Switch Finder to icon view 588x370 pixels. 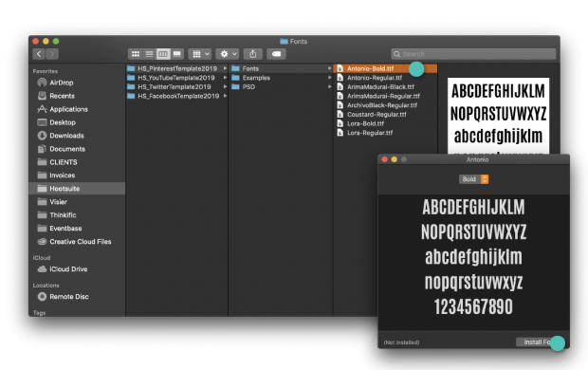[x=136, y=54]
